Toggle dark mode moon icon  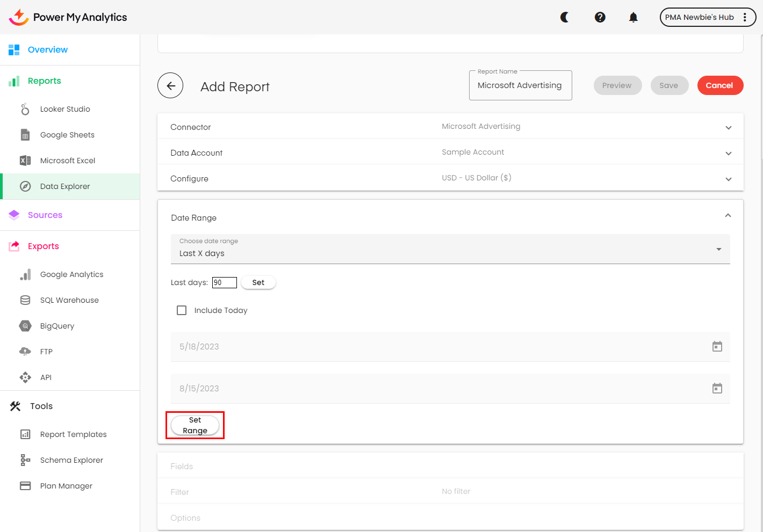coord(565,17)
